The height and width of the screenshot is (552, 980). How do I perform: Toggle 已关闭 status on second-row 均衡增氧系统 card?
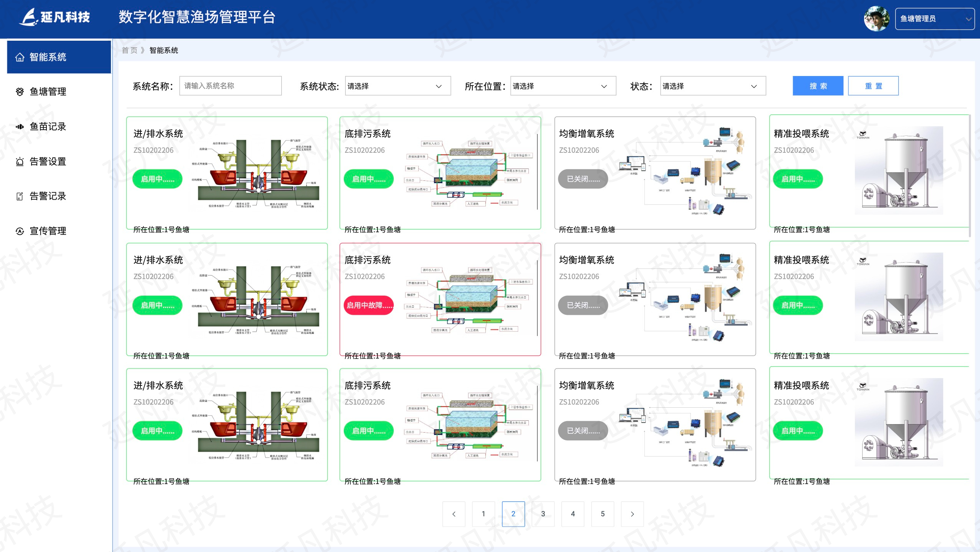point(583,305)
